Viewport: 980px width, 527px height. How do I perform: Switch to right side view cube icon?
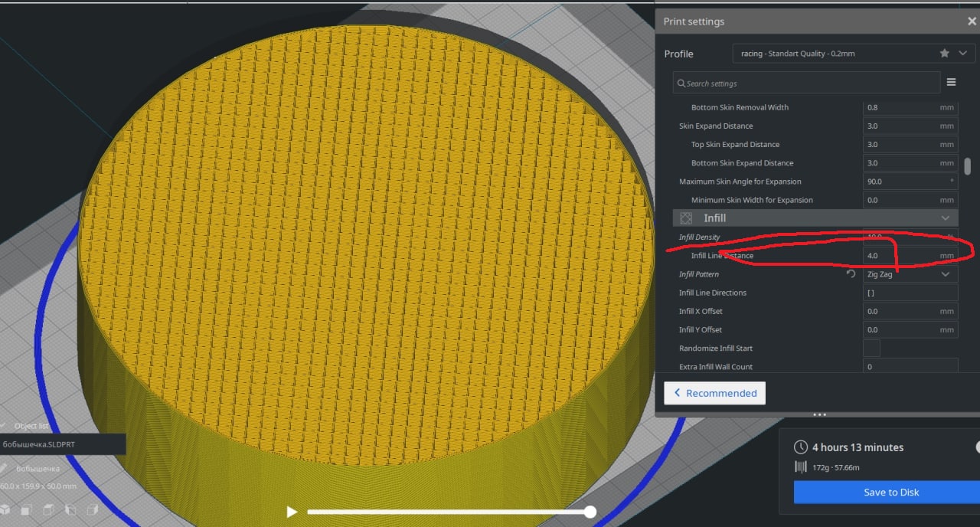[92, 509]
